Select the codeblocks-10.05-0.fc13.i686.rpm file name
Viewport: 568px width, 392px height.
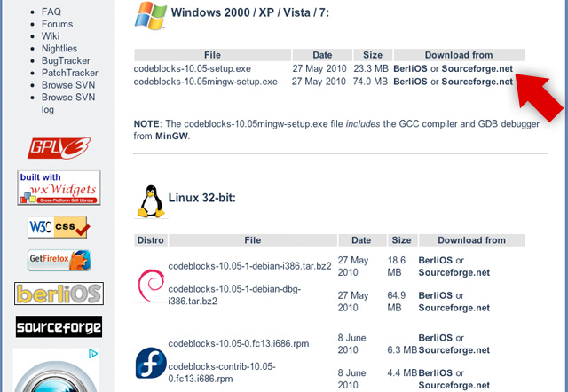239,343
